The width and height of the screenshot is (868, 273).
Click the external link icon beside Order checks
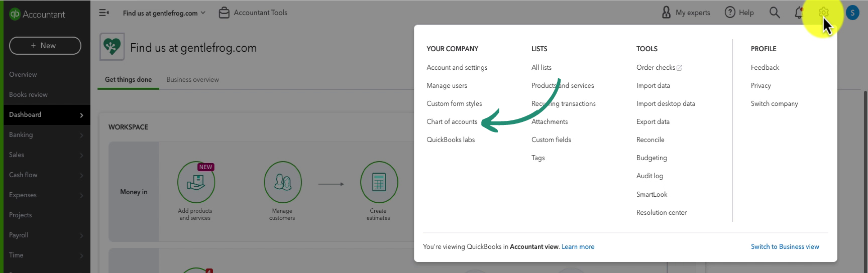point(680,68)
